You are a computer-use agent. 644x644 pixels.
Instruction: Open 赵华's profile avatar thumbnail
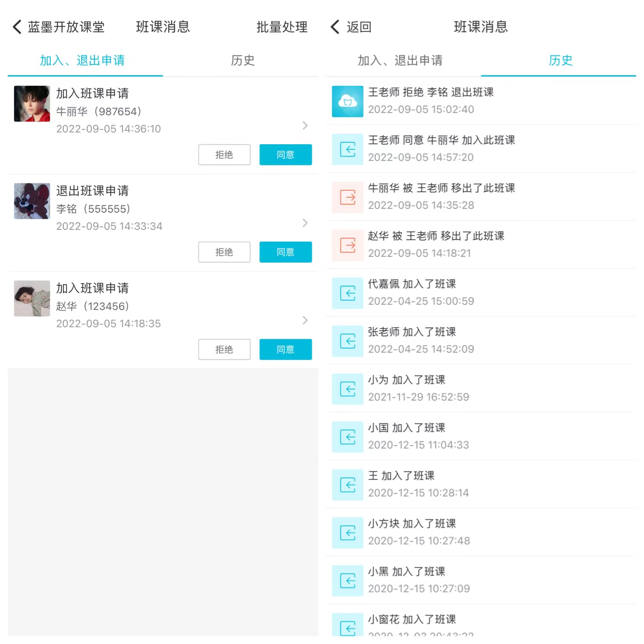pyautogui.click(x=32, y=298)
